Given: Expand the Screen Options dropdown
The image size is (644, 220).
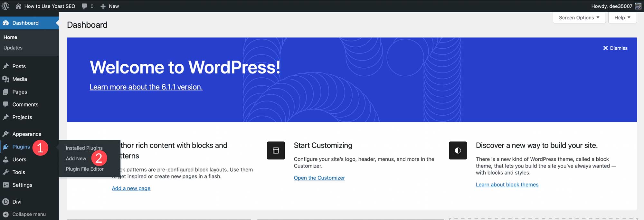Looking at the screenshot, I should [x=579, y=18].
